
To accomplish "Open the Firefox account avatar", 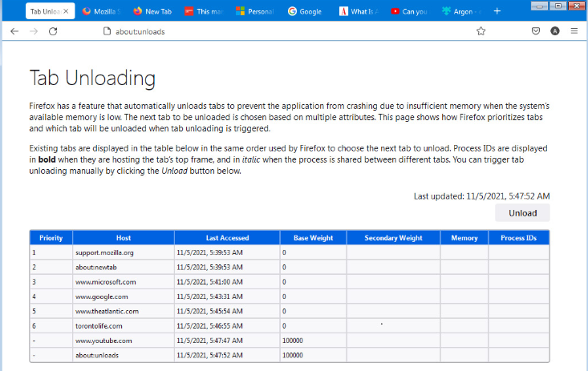I will pyautogui.click(x=555, y=31).
